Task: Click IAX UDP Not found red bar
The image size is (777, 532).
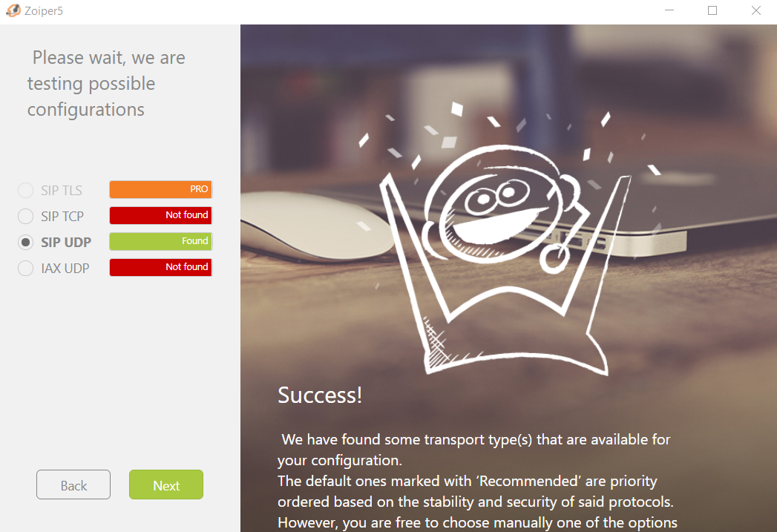Action: pos(161,268)
